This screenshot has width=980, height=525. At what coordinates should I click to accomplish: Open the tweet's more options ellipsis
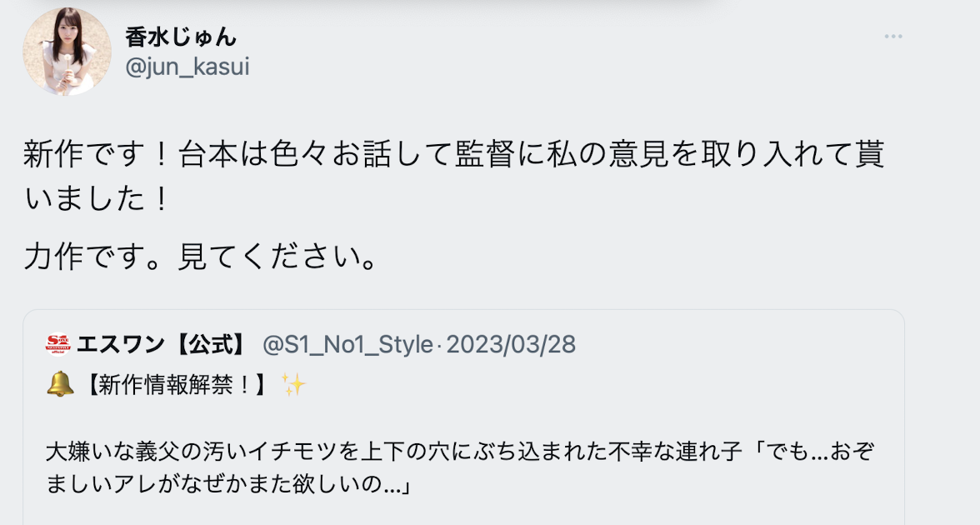click(x=893, y=37)
